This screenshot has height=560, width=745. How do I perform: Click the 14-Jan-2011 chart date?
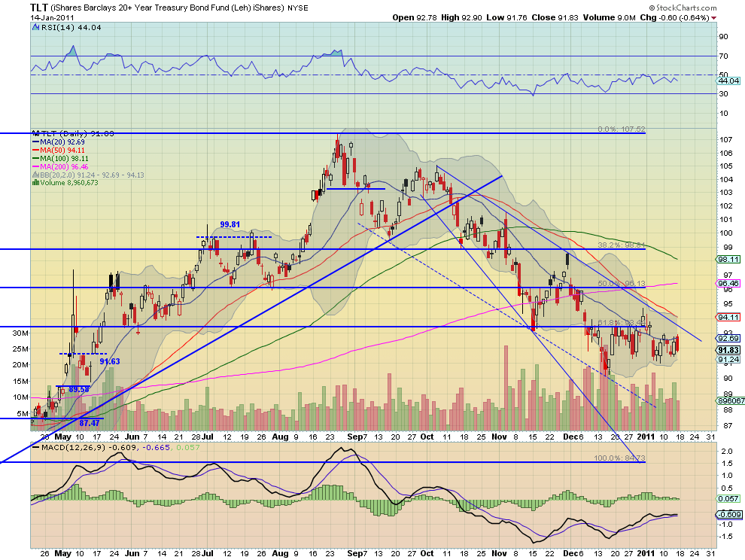(x=50, y=17)
